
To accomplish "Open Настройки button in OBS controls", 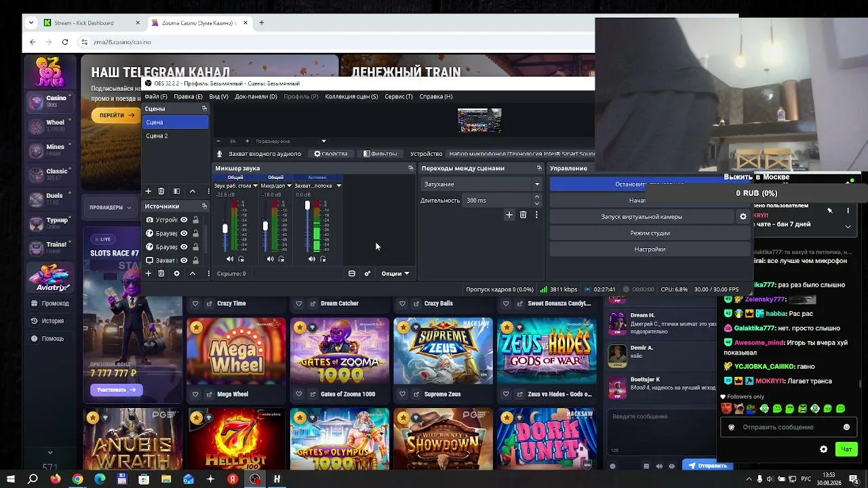I will (650, 249).
